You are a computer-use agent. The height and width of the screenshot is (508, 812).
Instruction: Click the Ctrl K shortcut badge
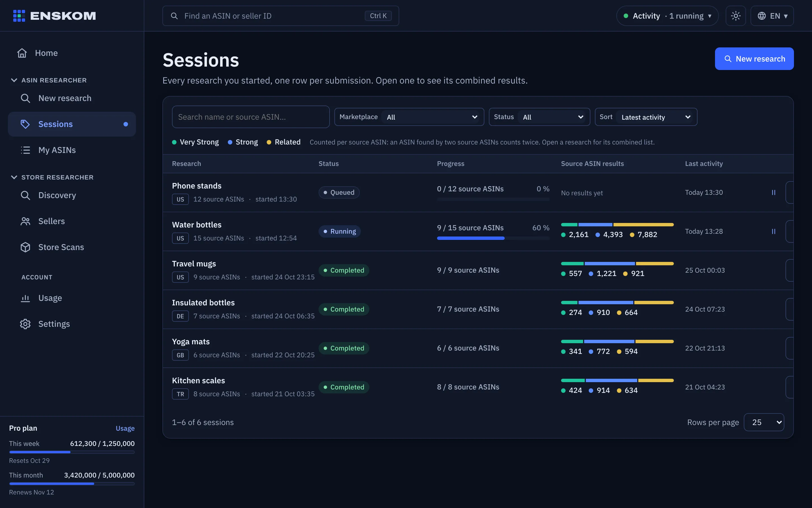click(378, 16)
